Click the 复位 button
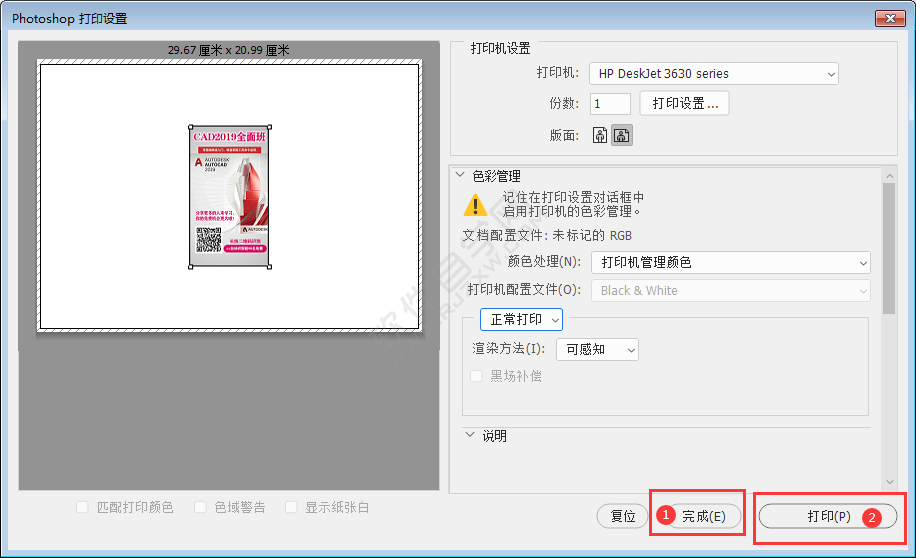 [x=623, y=517]
